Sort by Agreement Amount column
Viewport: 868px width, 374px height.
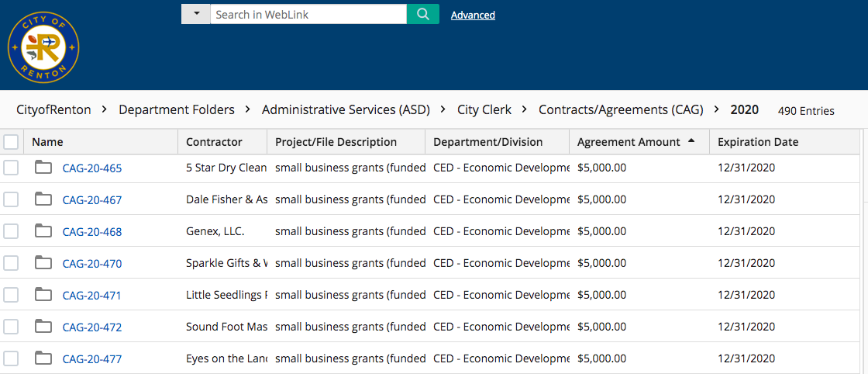(x=629, y=142)
